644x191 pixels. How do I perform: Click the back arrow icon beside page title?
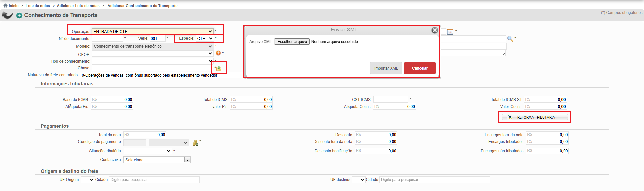pyautogui.click(x=7, y=15)
